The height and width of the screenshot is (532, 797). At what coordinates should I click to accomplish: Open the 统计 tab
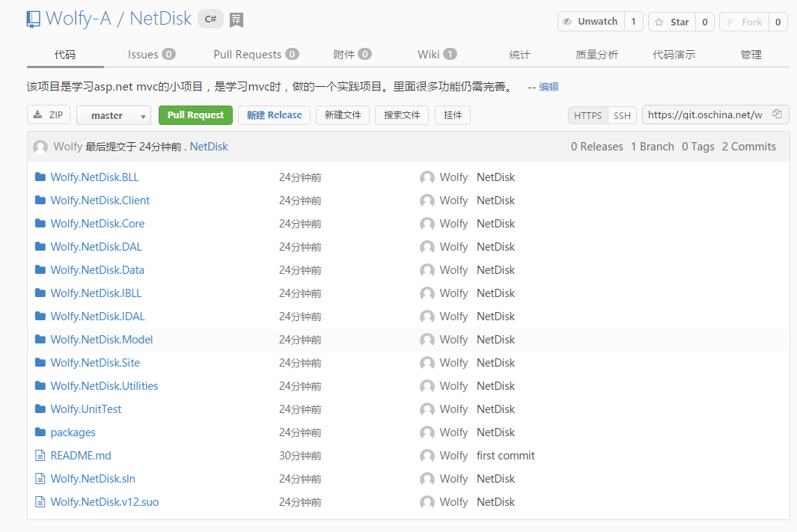point(519,55)
